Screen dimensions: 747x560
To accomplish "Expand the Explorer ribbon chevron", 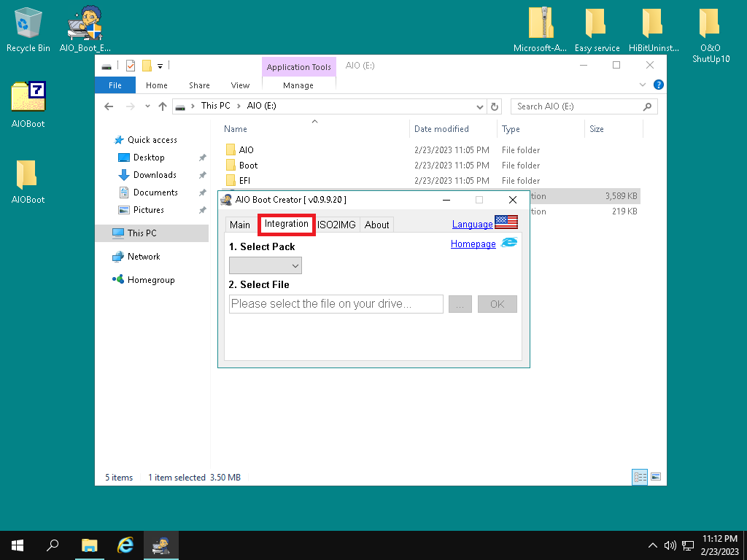I will click(643, 85).
